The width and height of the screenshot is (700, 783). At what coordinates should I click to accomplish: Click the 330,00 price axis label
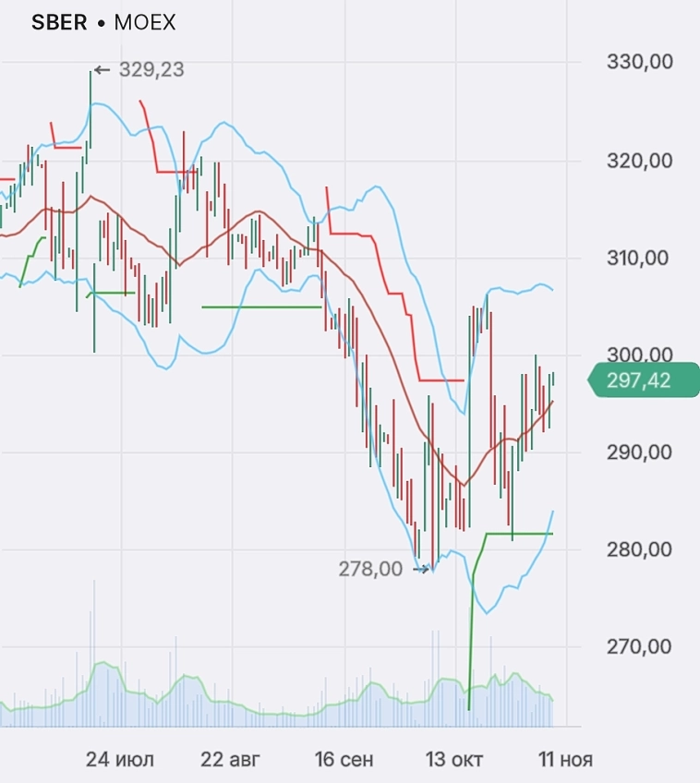(x=639, y=62)
